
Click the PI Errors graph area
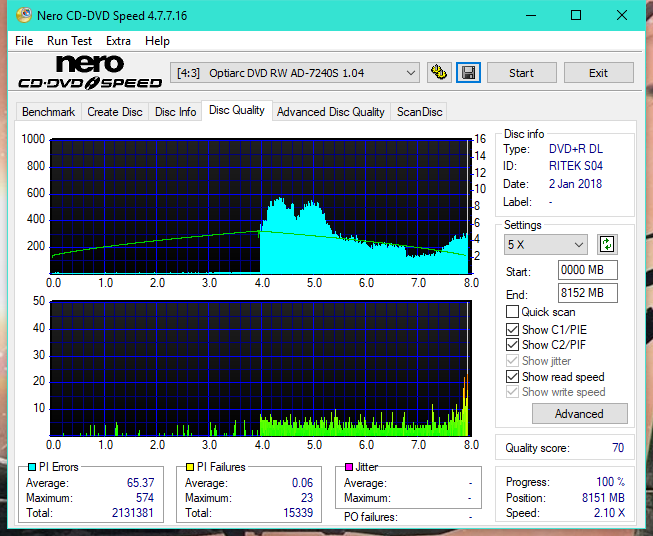click(x=261, y=206)
